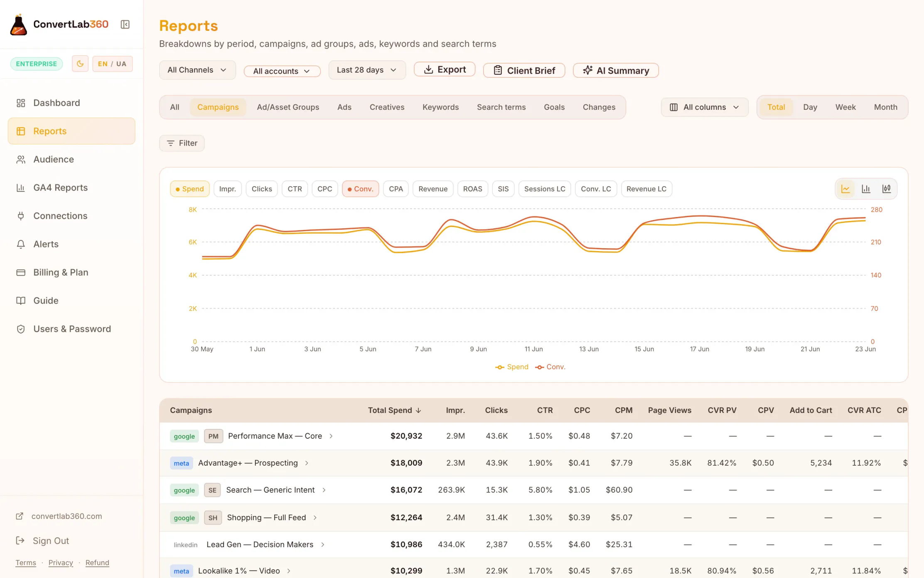This screenshot has height=578, width=924.
Task: Open the Filter button
Action: pyautogui.click(x=182, y=143)
